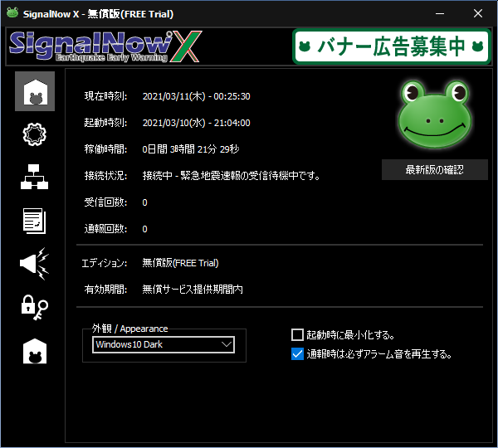Open the バナー広告募集中 banner ad
The height and width of the screenshot is (448, 498).
(x=392, y=46)
